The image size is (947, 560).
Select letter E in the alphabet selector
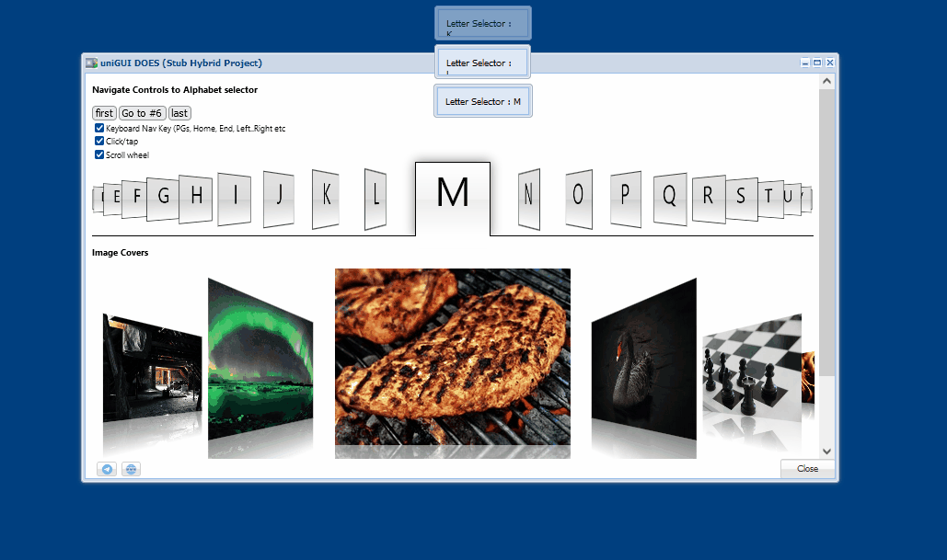click(x=113, y=198)
